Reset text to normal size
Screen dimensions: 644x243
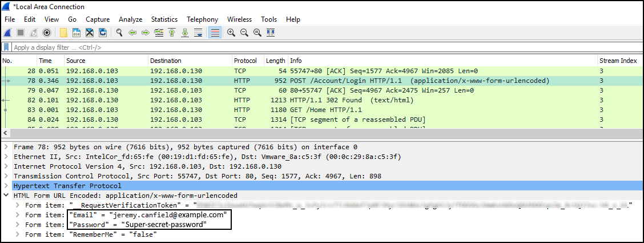pos(257,33)
